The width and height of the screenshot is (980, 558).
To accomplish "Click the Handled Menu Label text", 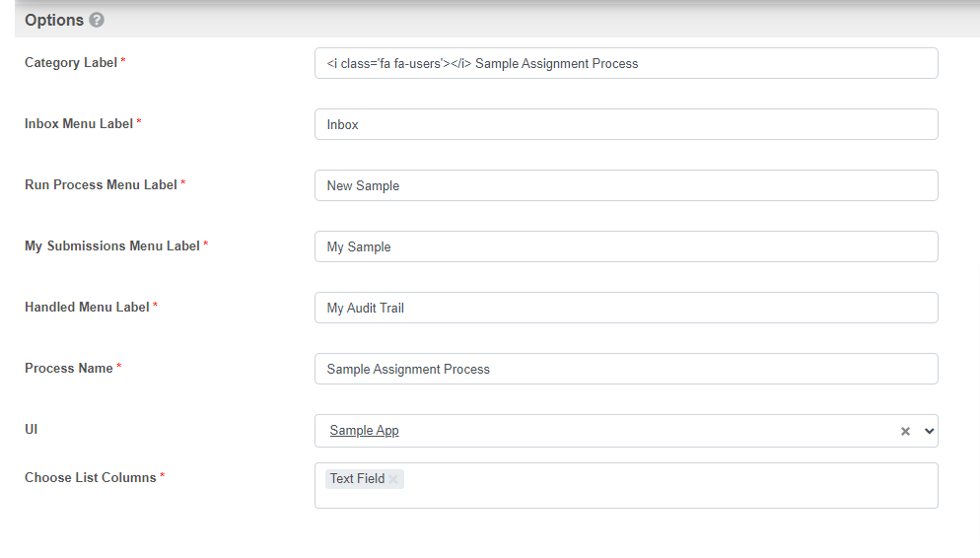I will pos(88,308).
